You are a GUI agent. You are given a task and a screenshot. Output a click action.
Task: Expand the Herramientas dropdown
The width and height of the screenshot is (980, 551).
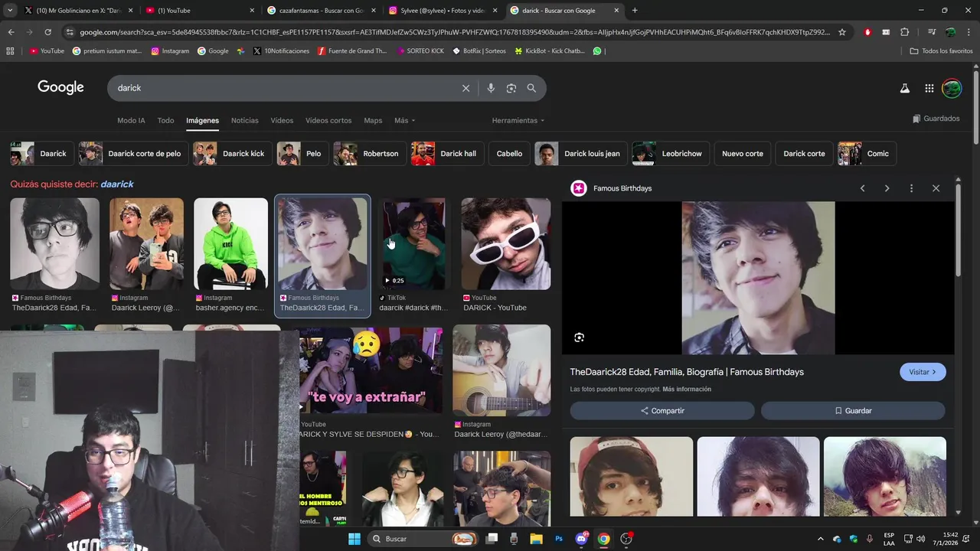[x=518, y=121]
